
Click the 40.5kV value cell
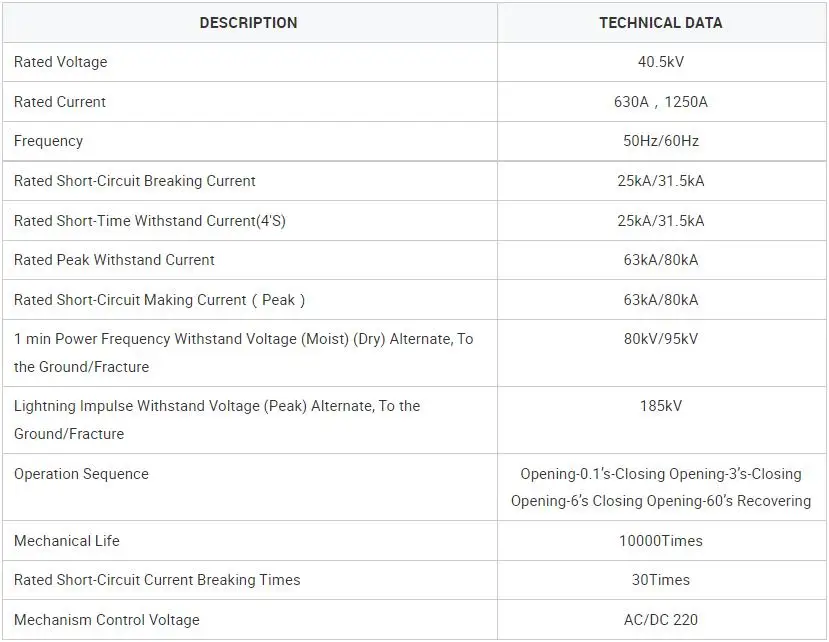660,62
